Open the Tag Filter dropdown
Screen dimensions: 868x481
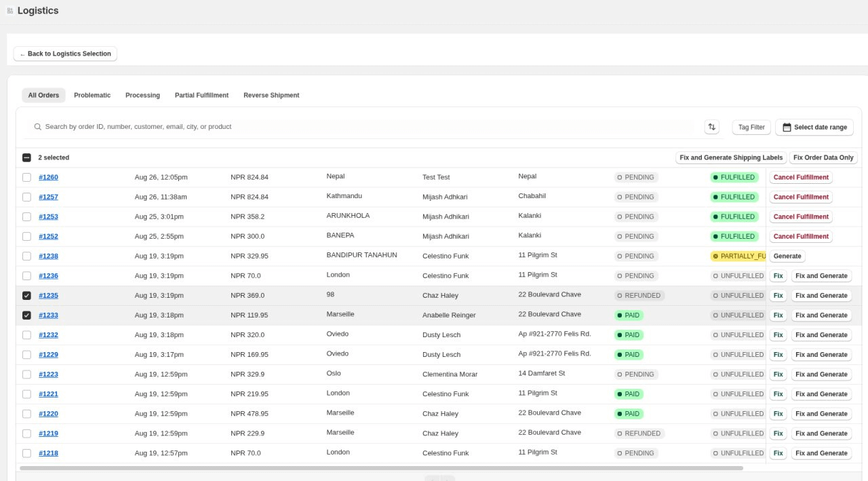pos(751,127)
